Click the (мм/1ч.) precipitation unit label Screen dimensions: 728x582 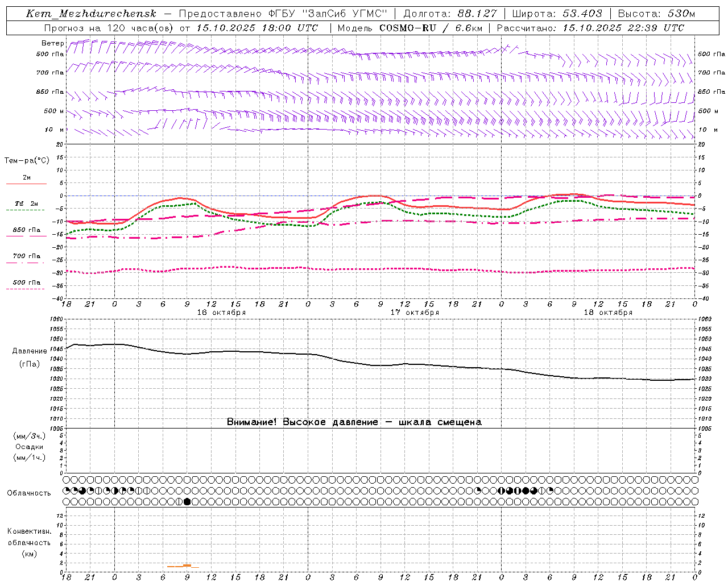(x=30, y=458)
